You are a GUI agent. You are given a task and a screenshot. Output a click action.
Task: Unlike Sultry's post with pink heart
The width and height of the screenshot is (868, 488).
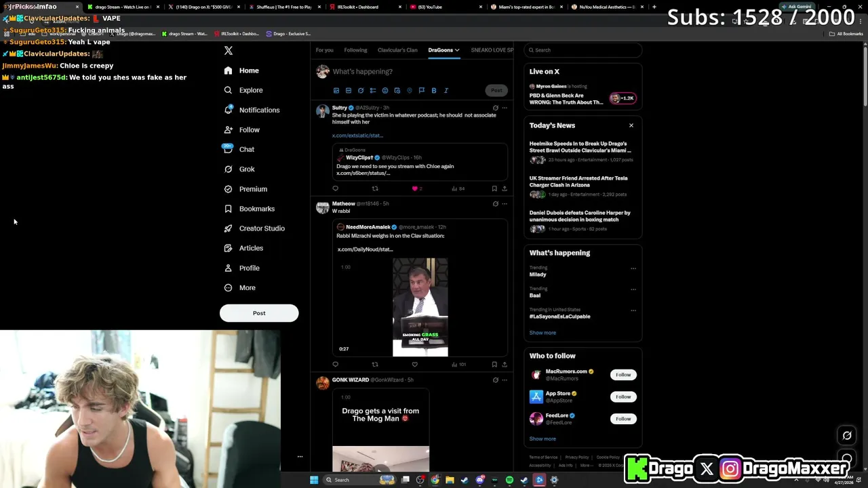pyautogui.click(x=415, y=188)
